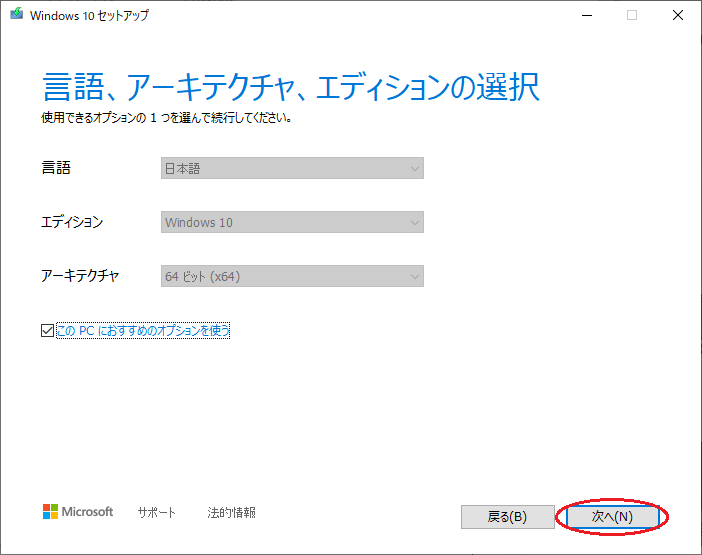The width and height of the screenshot is (702, 555).
Task: Click the アーキテクチャ field label
Action: [x=80, y=276]
